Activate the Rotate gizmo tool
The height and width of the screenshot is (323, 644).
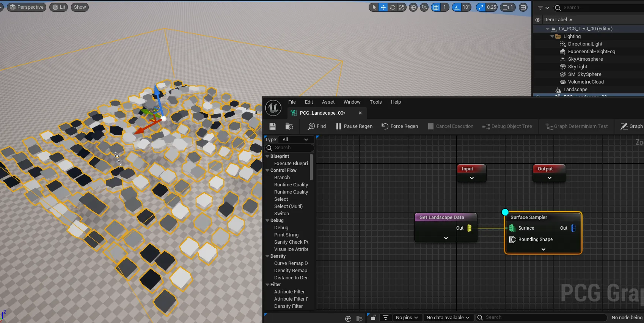point(393,7)
